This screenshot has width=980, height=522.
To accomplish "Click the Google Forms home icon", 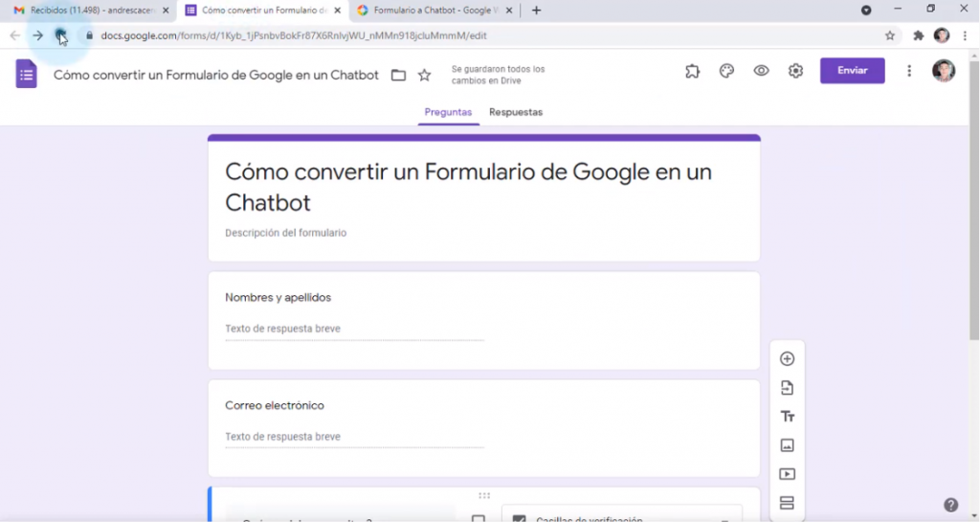I will (26, 74).
